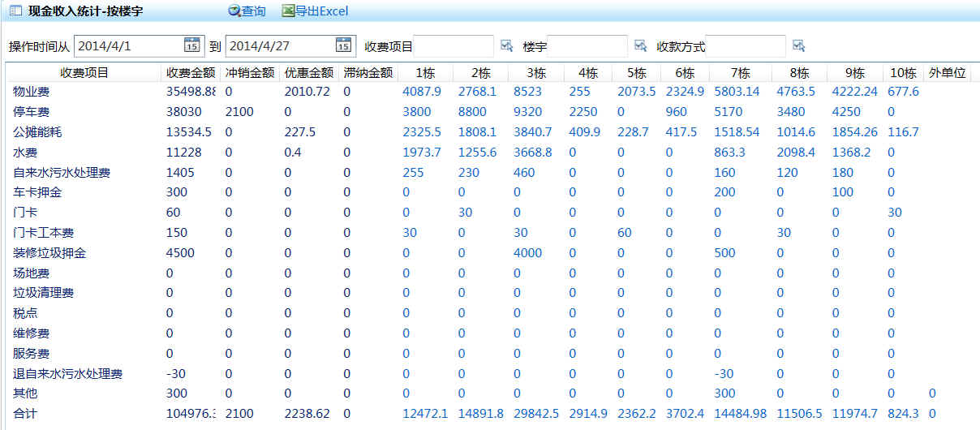This screenshot has height=430, width=980.
Task: Open the end date calendar picker
Action: point(343,45)
